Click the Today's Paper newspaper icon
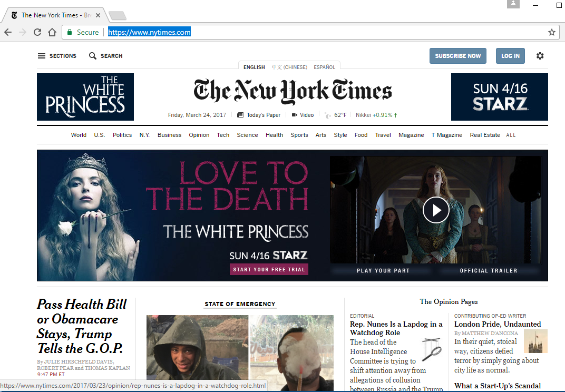The width and height of the screenshot is (565, 392). [240, 115]
